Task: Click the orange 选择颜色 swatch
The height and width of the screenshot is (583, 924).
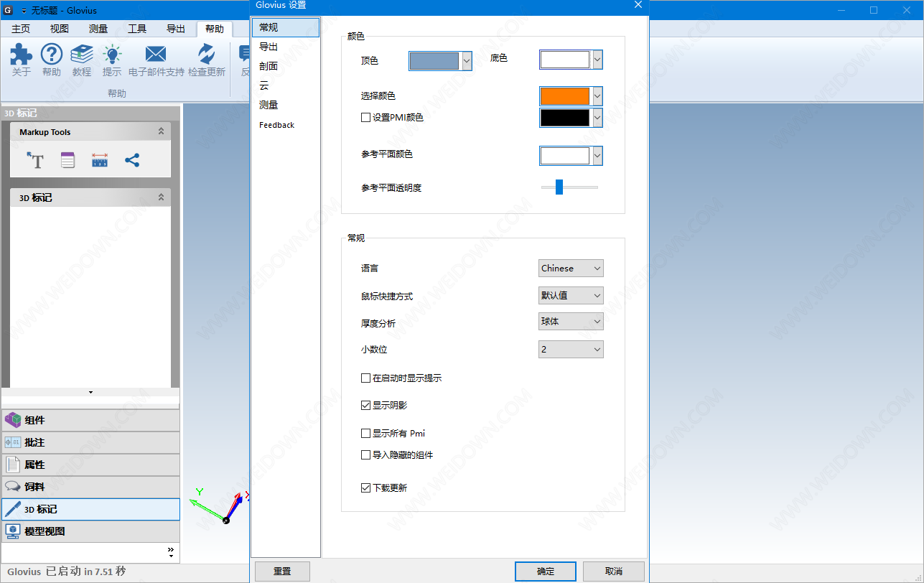Action: (x=565, y=96)
